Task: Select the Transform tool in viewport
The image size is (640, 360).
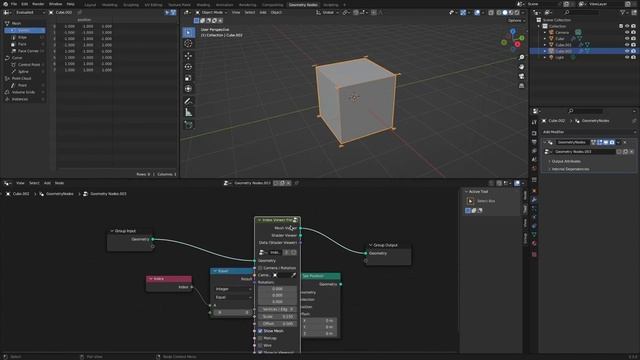Action: pos(188,89)
